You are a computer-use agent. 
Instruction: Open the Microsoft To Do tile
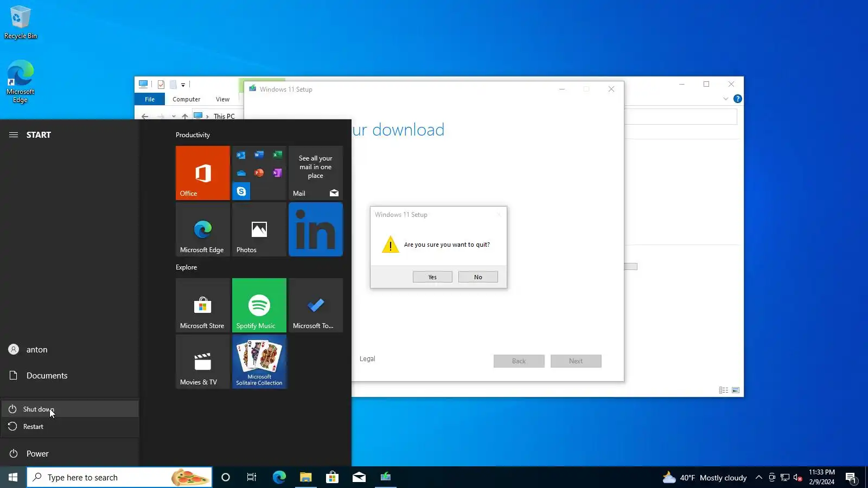(x=316, y=305)
